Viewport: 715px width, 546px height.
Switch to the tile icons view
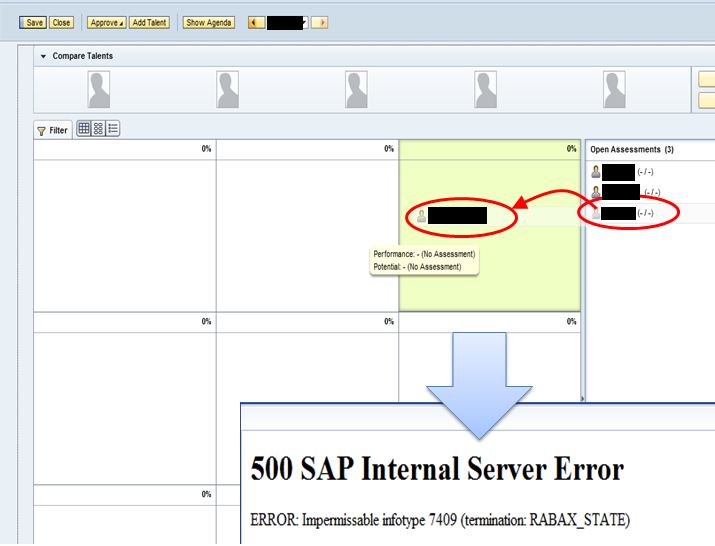[x=98, y=129]
